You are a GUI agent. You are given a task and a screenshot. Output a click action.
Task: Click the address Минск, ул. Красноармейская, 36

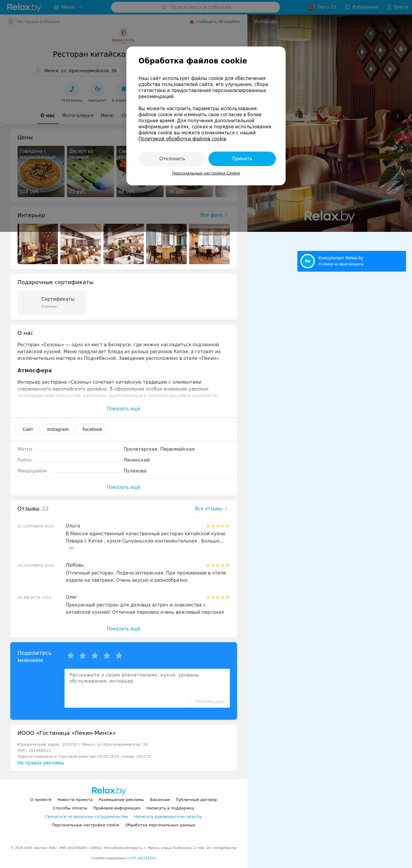tap(77, 71)
